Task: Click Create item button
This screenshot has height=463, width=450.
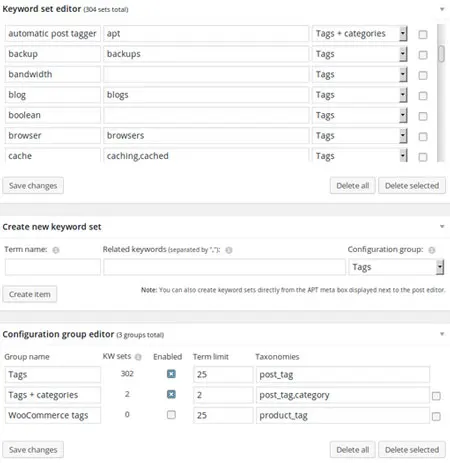Action: (30, 294)
